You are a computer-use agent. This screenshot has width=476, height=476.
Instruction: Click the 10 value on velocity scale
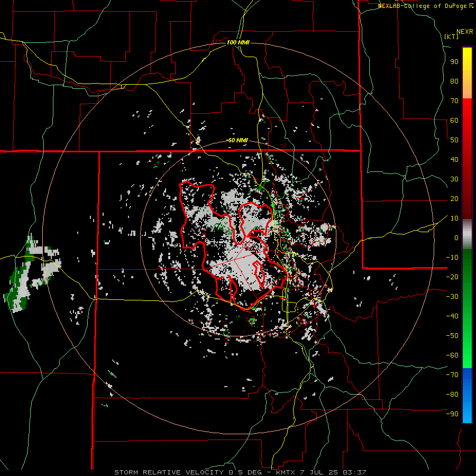coord(454,218)
